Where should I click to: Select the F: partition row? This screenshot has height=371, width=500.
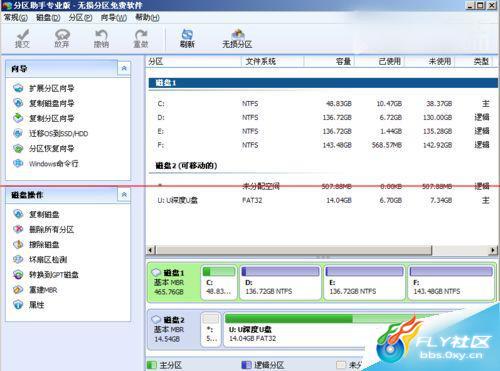pos(323,145)
